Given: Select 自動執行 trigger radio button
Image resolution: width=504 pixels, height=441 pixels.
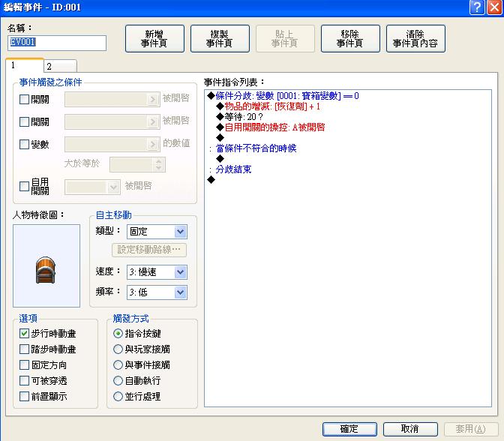Looking at the screenshot, I should tap(118, 381).
